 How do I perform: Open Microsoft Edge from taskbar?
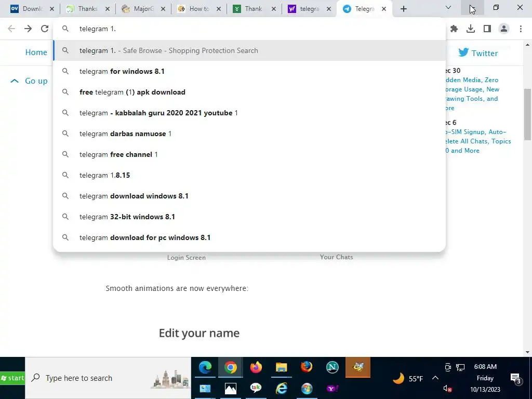(x=205, y=367)
